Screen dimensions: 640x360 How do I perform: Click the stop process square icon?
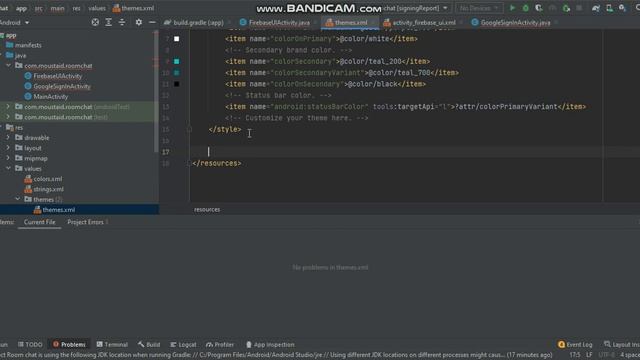(579, 8)
